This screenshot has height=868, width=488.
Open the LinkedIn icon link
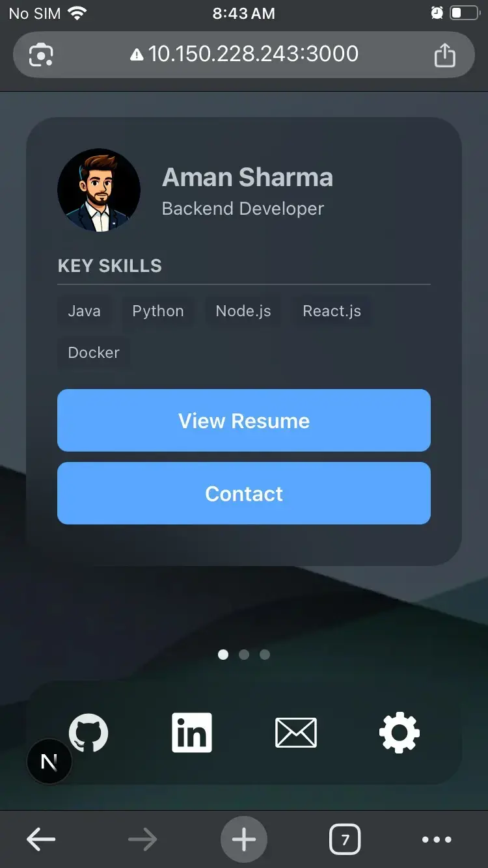pos(192,733)
